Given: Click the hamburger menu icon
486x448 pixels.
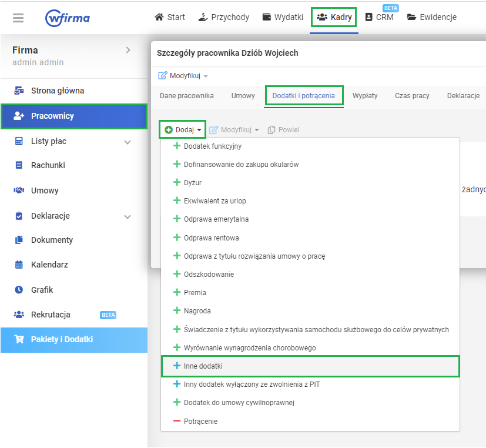Looking at the screenshot, I should point(18,18).
